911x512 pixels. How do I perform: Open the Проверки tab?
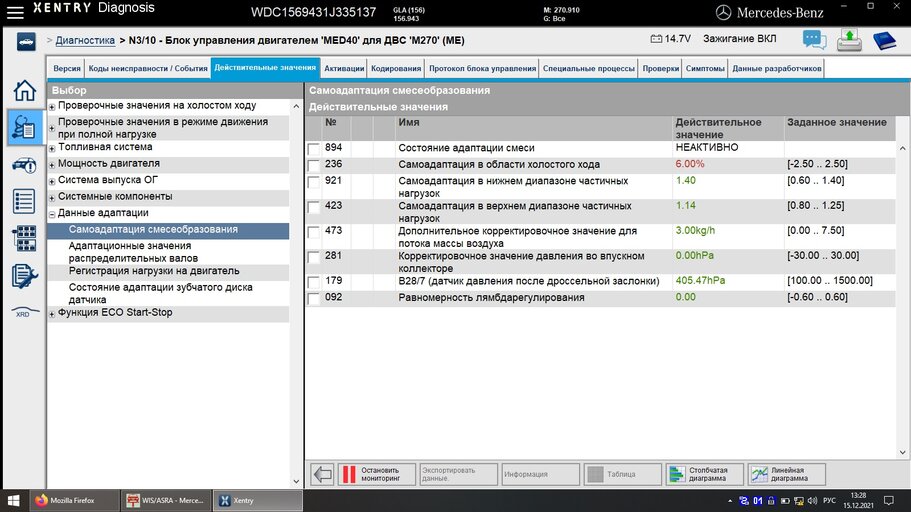tap(661, 69)
